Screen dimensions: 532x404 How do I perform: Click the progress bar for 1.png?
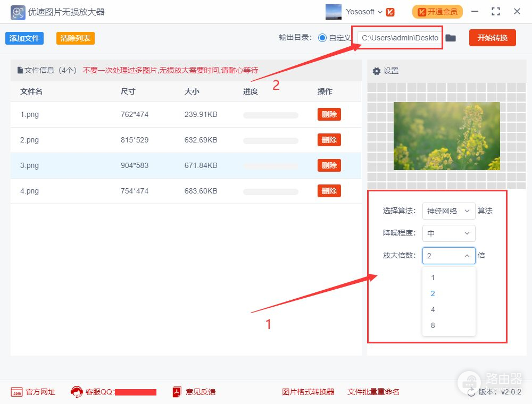click(271, 115)
